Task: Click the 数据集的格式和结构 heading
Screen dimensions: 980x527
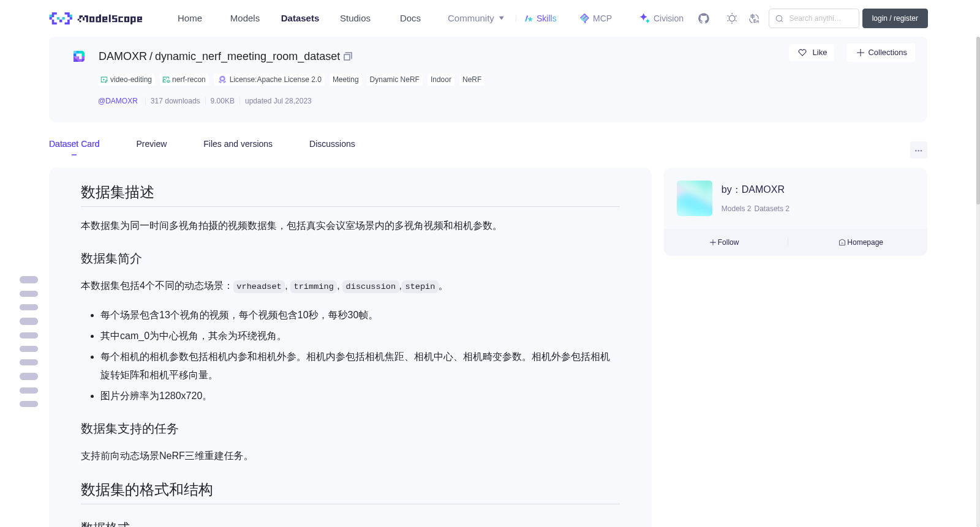Action: [147, 490]
